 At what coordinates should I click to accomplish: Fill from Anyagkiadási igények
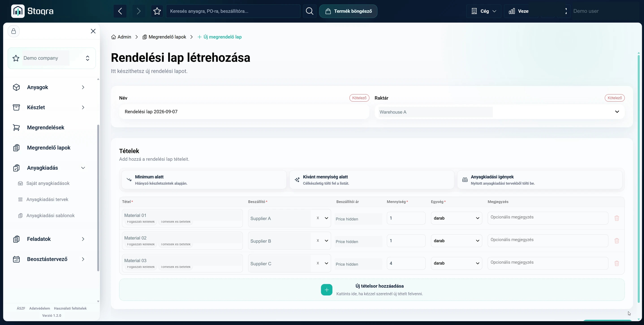[539, 180]
